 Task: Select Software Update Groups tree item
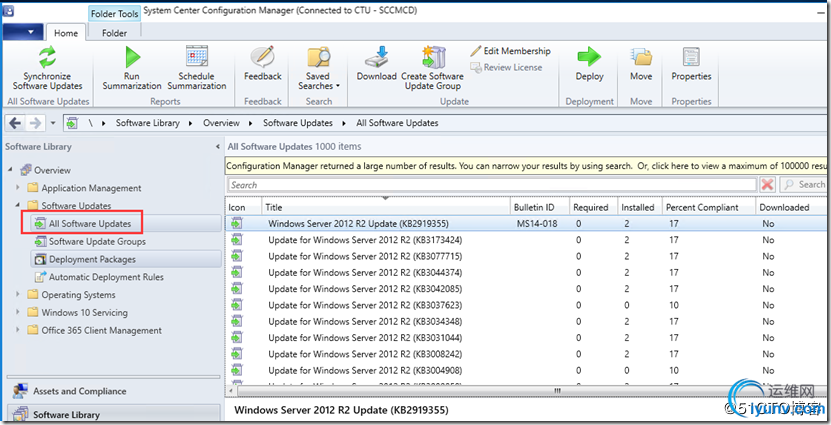[x=90, y=242]
